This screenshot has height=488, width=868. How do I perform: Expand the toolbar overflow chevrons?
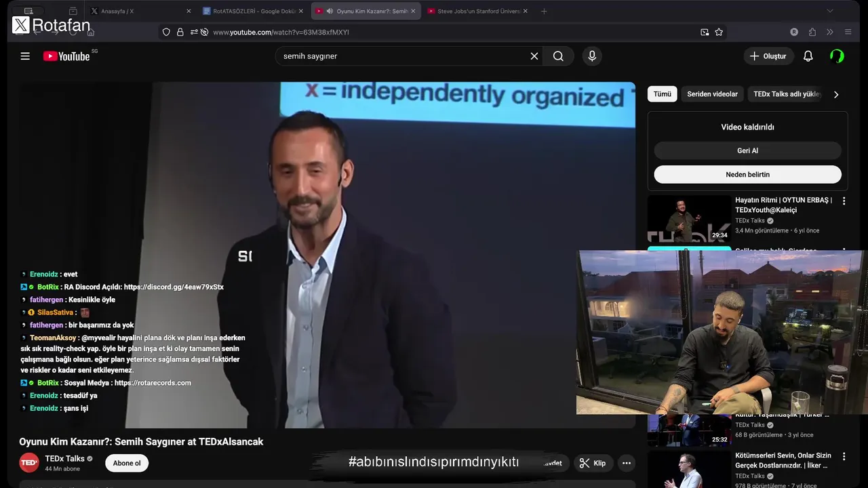(x=829, y=32)
